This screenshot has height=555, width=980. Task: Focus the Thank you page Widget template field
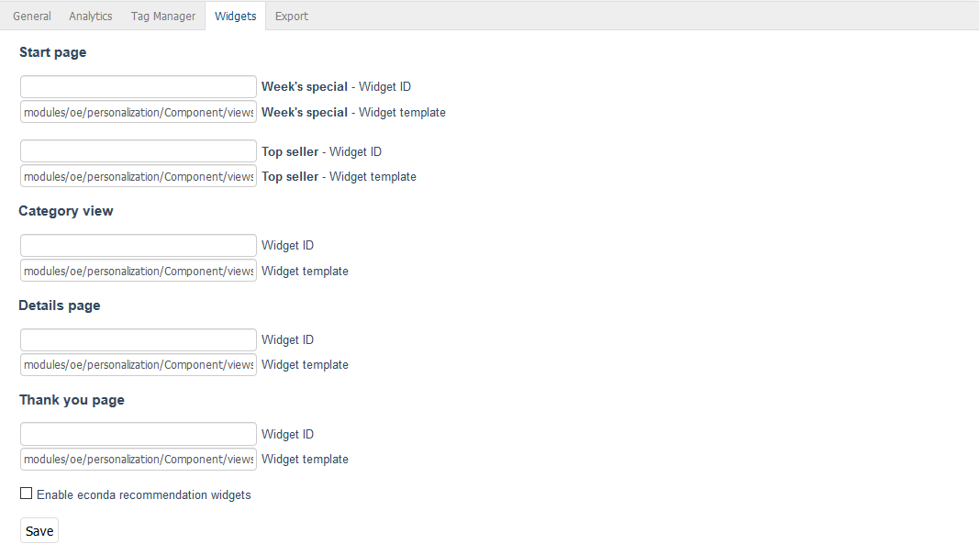click(139, 460)
